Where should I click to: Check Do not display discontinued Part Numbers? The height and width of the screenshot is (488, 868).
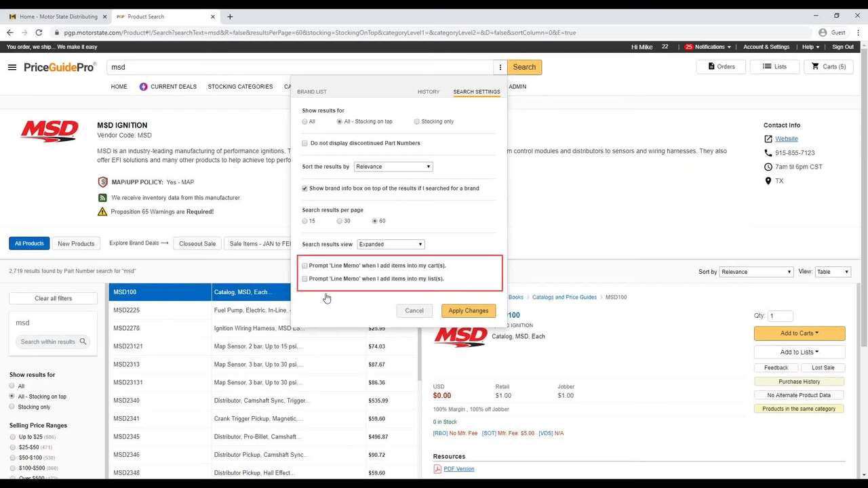[x=305, y=143]
